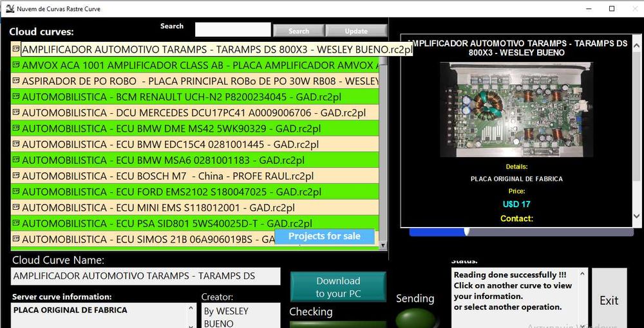Click the Update button
This screenshot has width=644, height=328.
[356, 31]
